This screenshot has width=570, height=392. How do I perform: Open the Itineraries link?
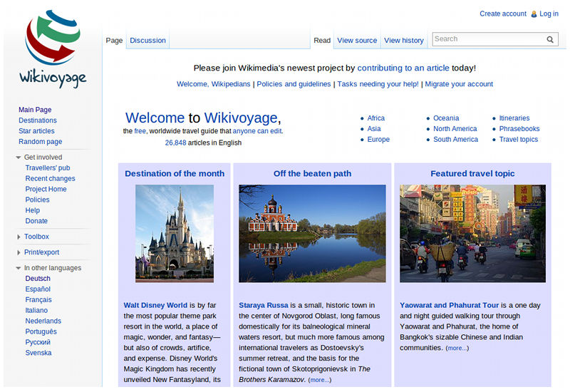tap(514, 118)
